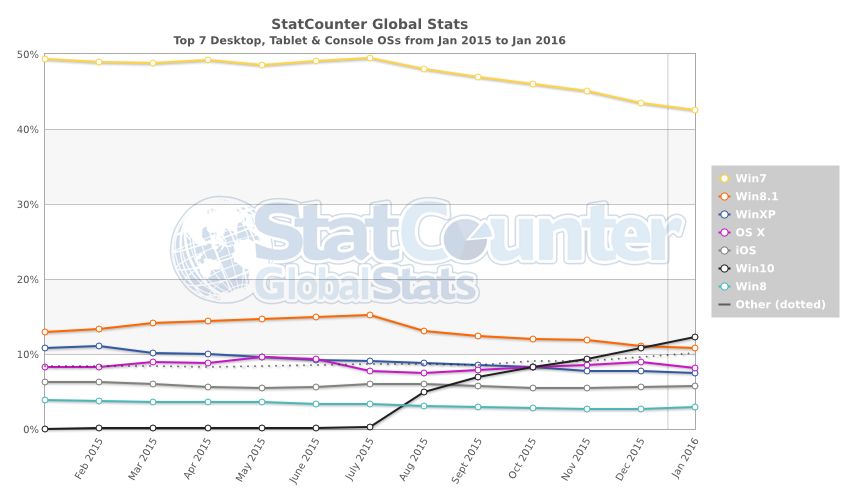
Task: Click the black Win10 legend marker
Action: (x=724, y=268)
